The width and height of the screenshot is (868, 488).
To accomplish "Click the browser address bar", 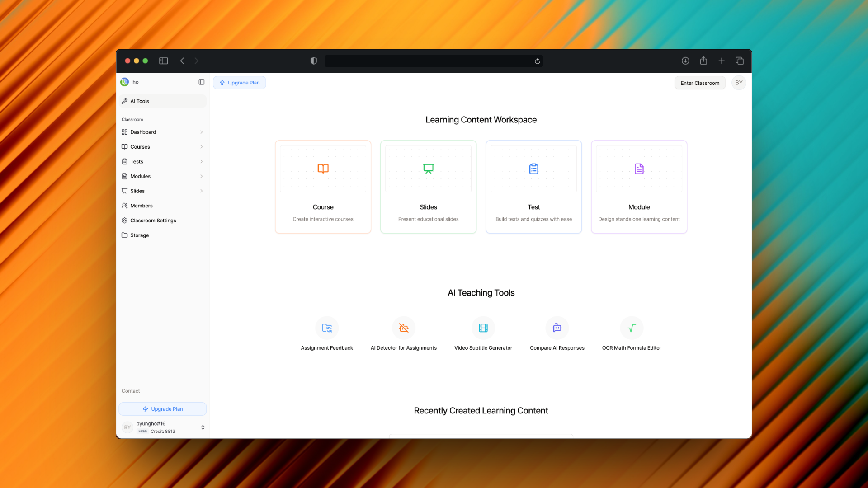I will [429, 61].
